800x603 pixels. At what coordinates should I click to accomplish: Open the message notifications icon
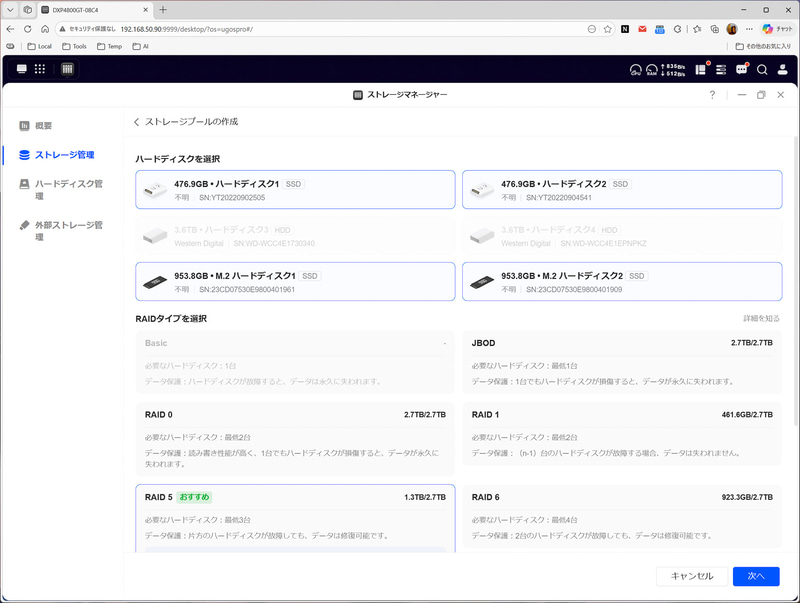point(741,69)
